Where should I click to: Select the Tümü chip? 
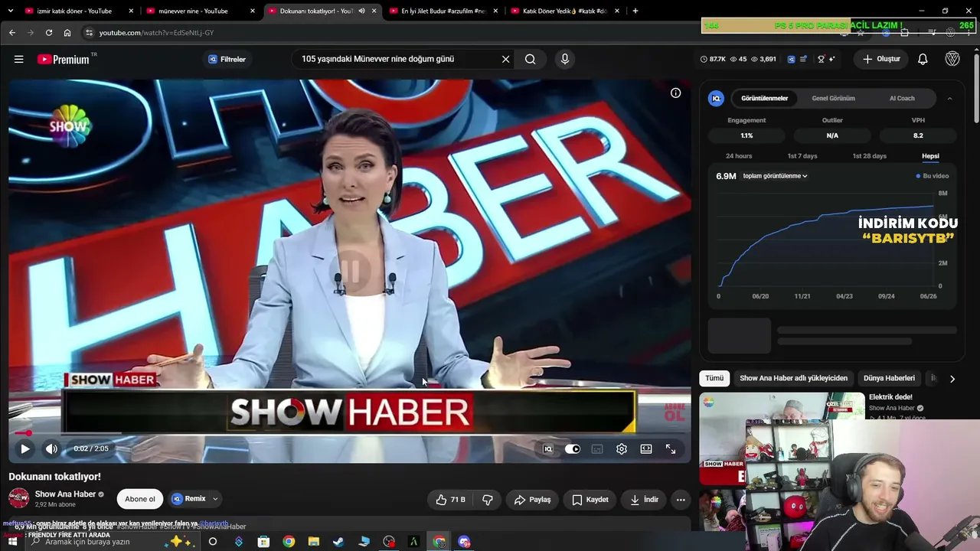point(714,378)
